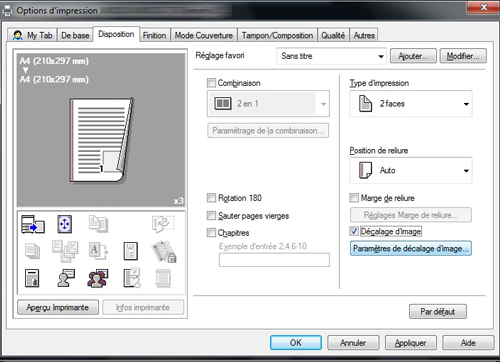Click greyed two-overlapping-pages icon in grid
This screenshot has height=362, width=500.
tap(98, 224)
